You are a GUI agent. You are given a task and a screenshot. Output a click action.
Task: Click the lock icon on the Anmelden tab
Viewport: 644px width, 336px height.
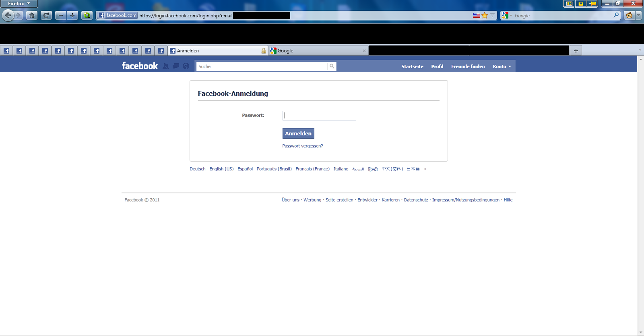[x=264, y=51]
